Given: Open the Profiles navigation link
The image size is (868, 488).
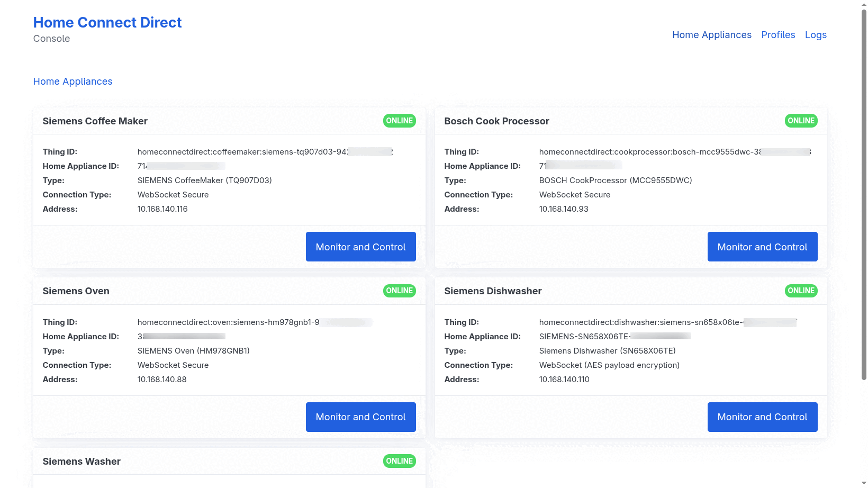Looking at the screenshot, I should point(778,35).
